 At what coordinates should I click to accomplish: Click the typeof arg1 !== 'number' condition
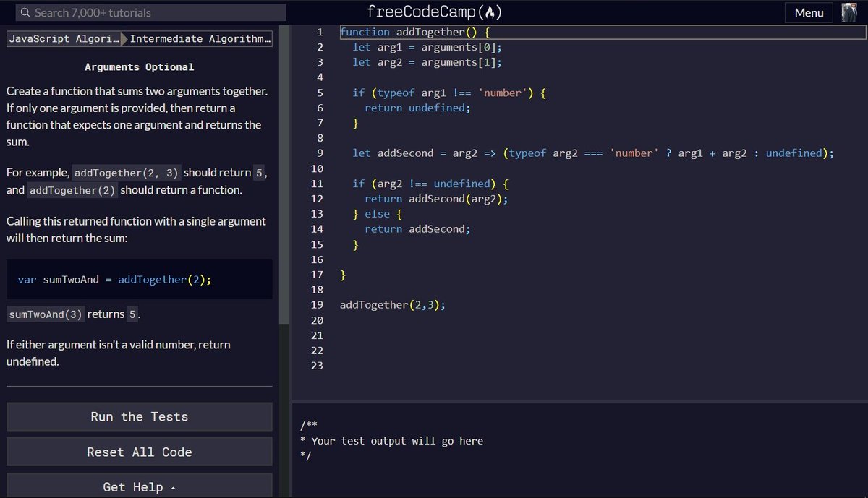pyautogui.click(x=451, y=93)
